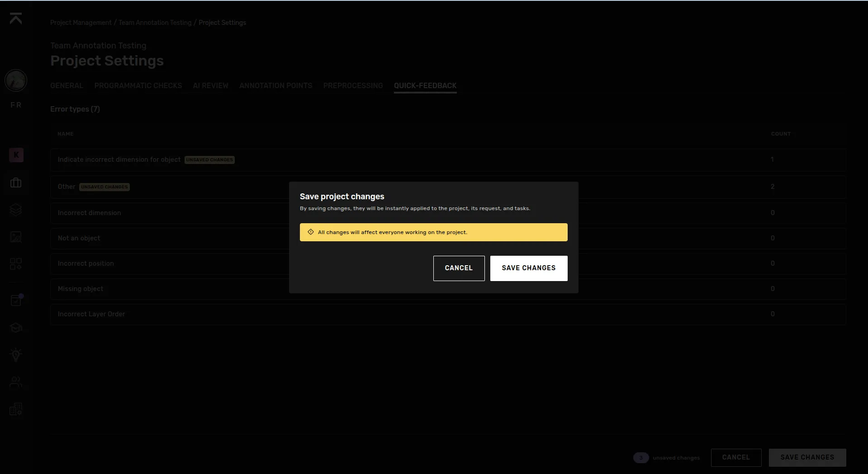Open the AI Review tab
868x474 pixels.
point(211,86)
